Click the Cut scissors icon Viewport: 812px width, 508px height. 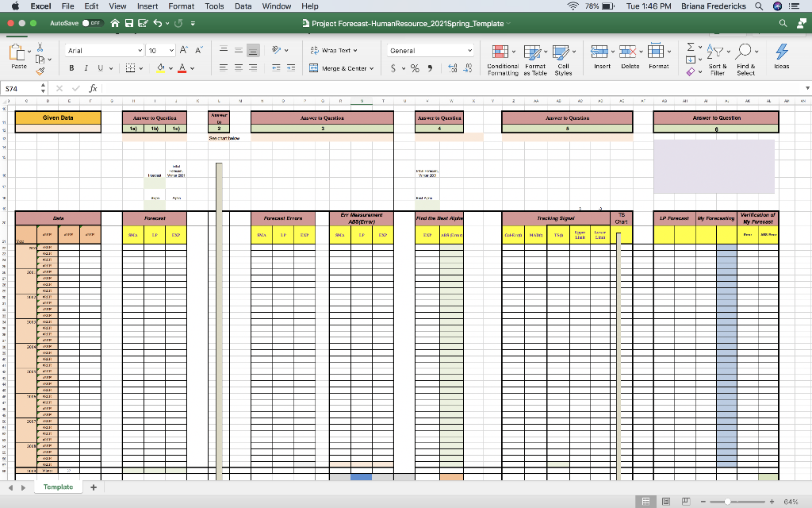[40, 47]
